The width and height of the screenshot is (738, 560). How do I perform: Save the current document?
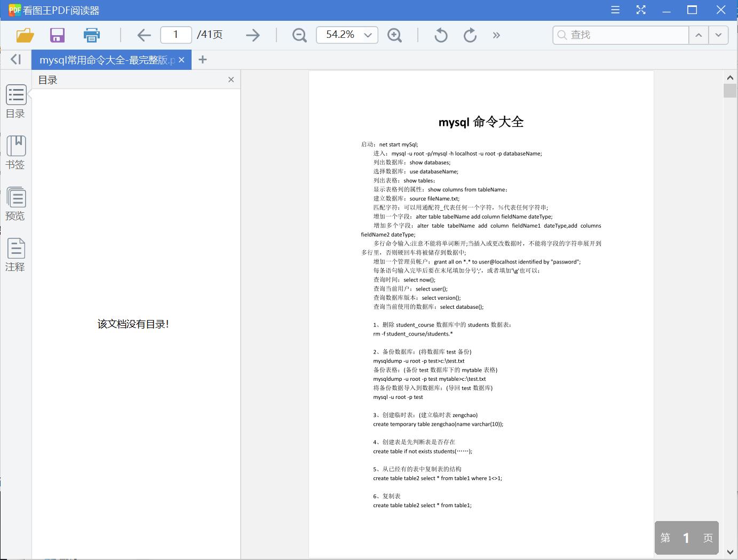pos(57,35)
